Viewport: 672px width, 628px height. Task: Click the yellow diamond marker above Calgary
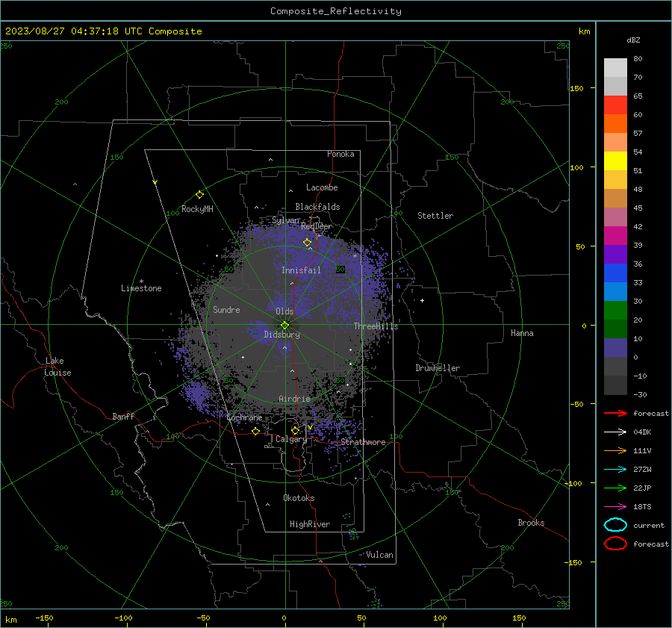295,430
